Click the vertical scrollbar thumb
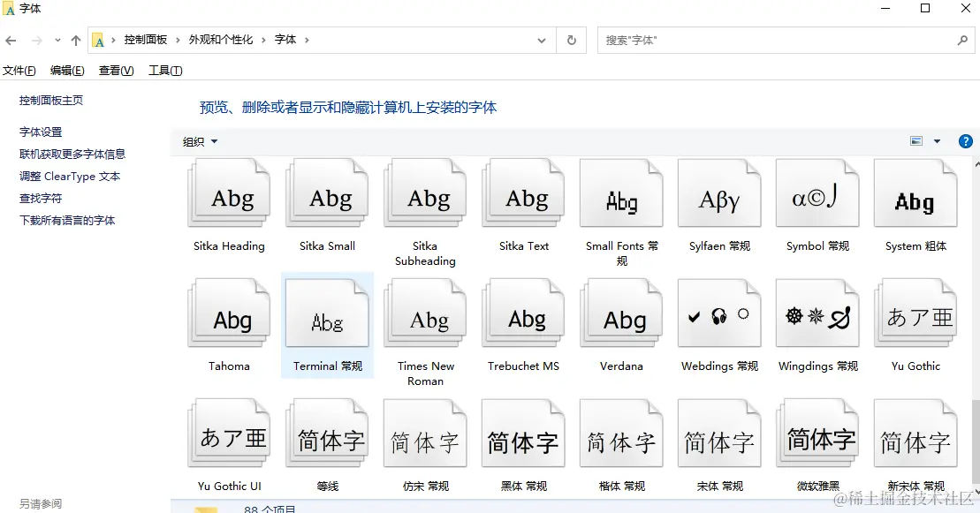The width and height of the screenshot is (980, 513). point(976,440)
